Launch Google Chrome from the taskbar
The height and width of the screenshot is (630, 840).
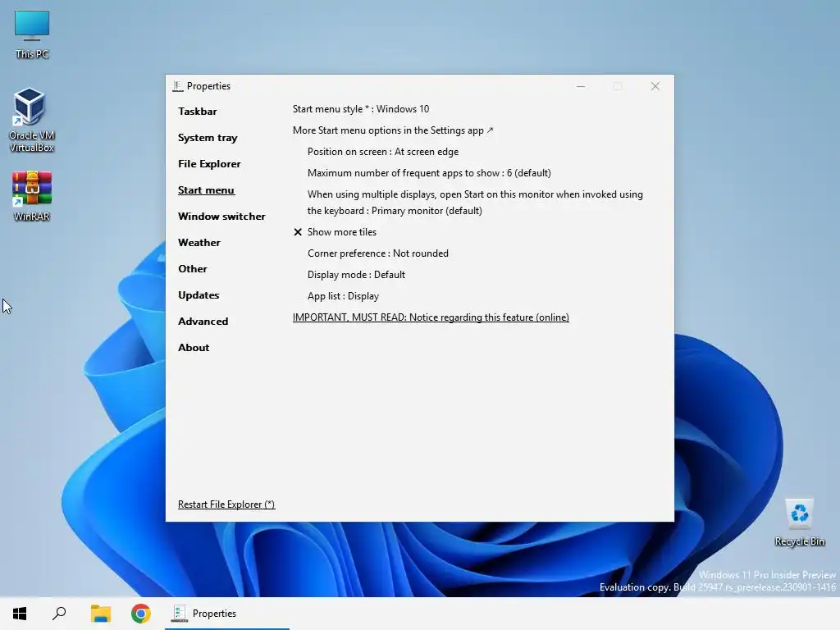pos(140,614)
